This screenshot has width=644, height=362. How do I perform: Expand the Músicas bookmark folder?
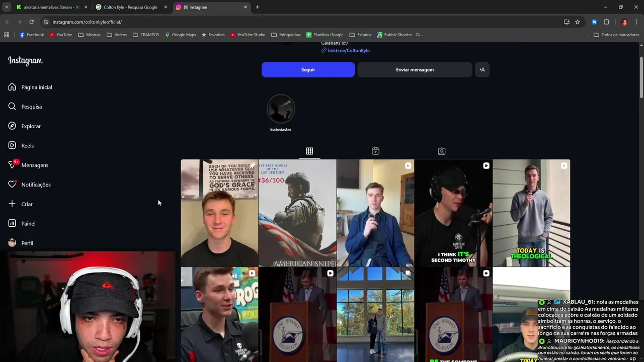click(x=90, y=35)
